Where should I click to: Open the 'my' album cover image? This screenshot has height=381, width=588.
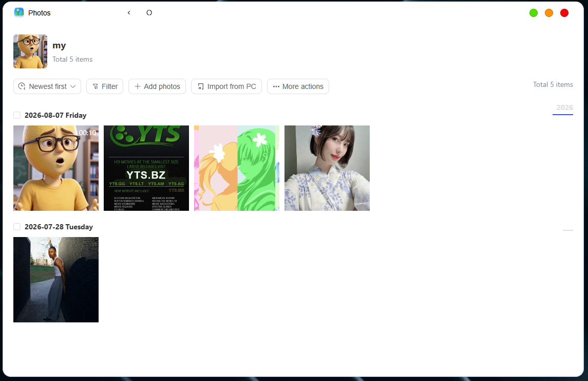tap(30, 51)
